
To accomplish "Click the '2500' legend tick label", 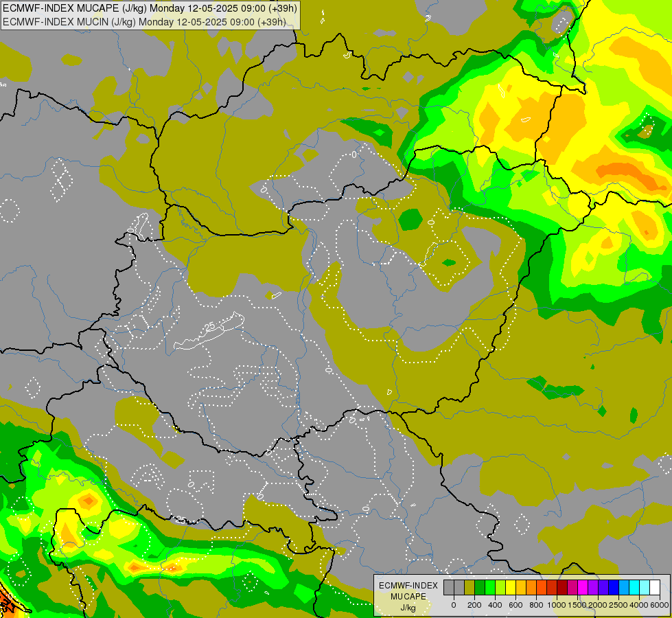I will pos(618,605).
